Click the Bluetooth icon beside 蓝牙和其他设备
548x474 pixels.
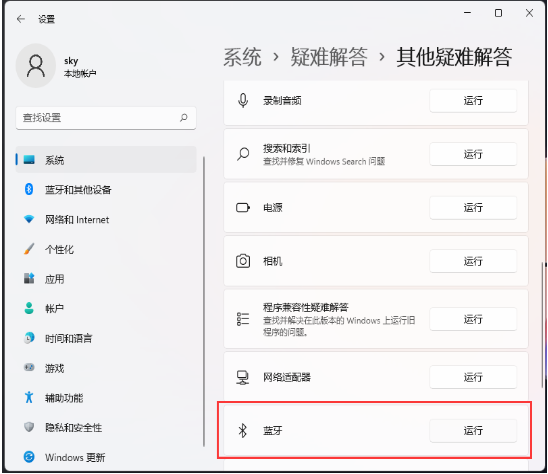pyautogui.click(x=29, y=189)
